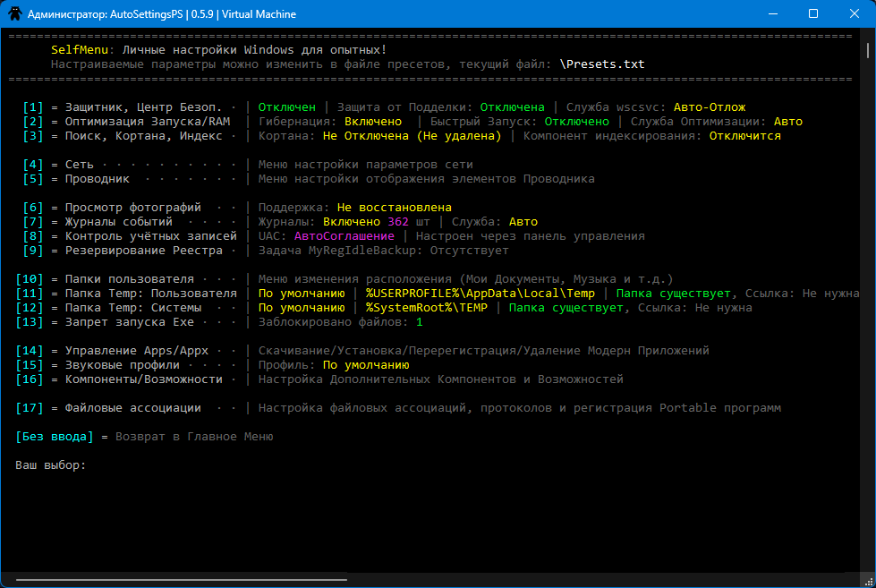Click 'Файловые ассоциации' label

133,408
